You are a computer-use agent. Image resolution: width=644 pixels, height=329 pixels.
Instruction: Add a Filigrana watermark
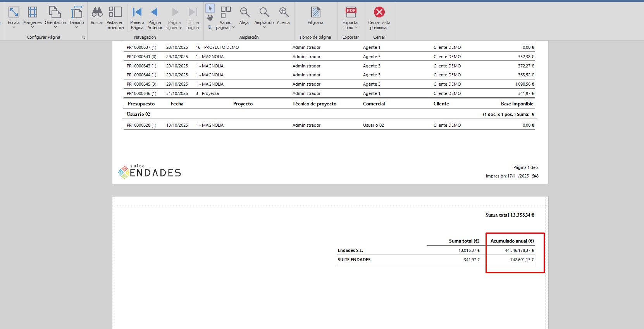click(x=315, y=16)
